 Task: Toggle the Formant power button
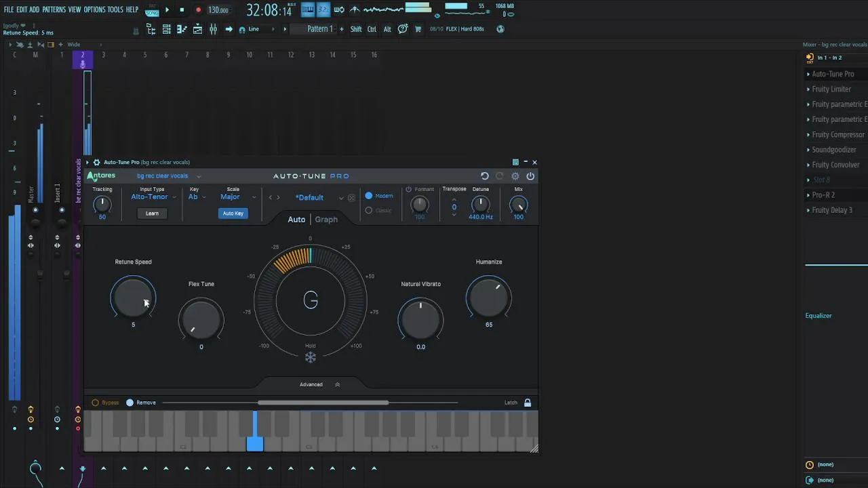click(409, 190)
